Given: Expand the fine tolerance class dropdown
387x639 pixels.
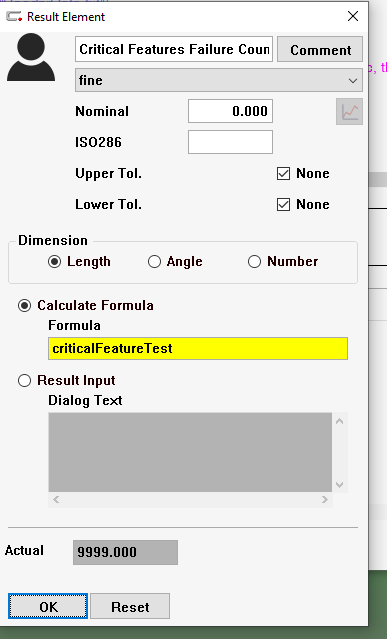Looking at the screenshot, I should tap(218, 80).
